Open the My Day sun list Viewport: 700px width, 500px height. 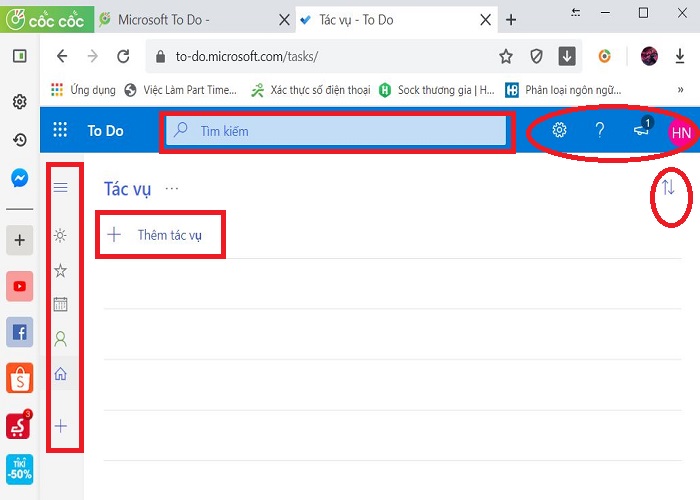point(60,235)
